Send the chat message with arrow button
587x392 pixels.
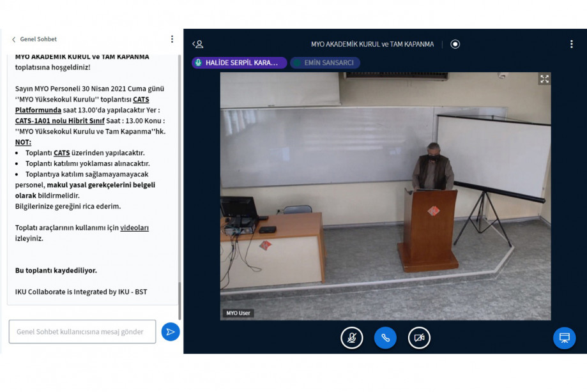tap(170, 331)
